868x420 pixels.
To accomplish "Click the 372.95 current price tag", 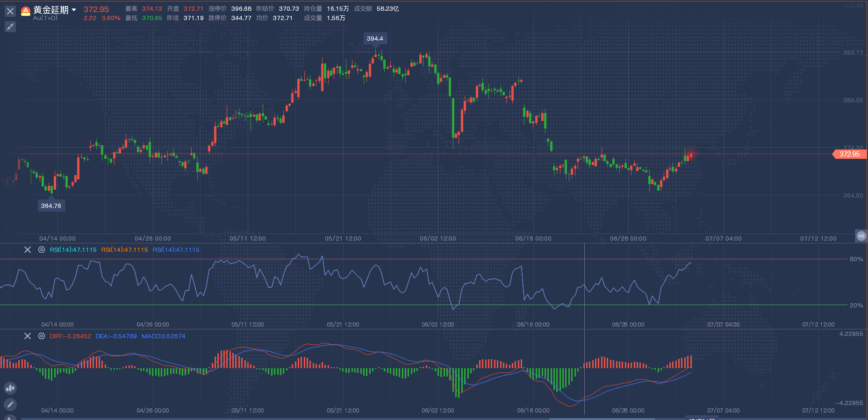I will click(x=850, y=154).
